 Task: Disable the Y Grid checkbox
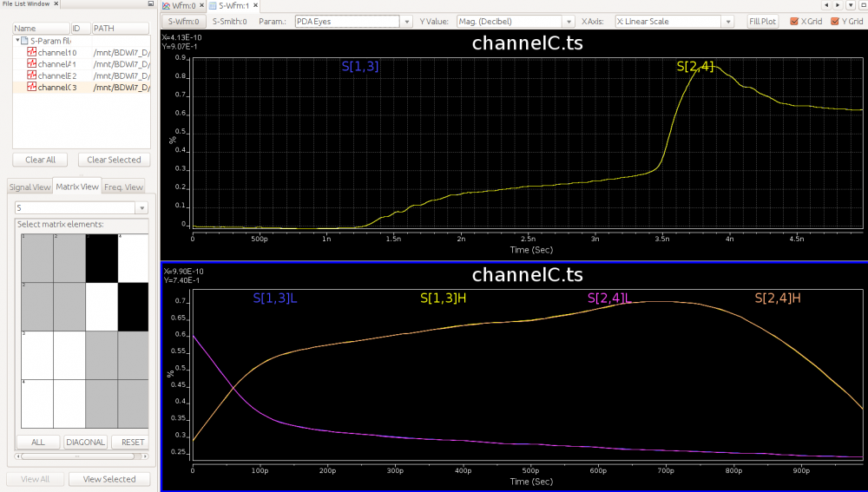tap(835, 21)
